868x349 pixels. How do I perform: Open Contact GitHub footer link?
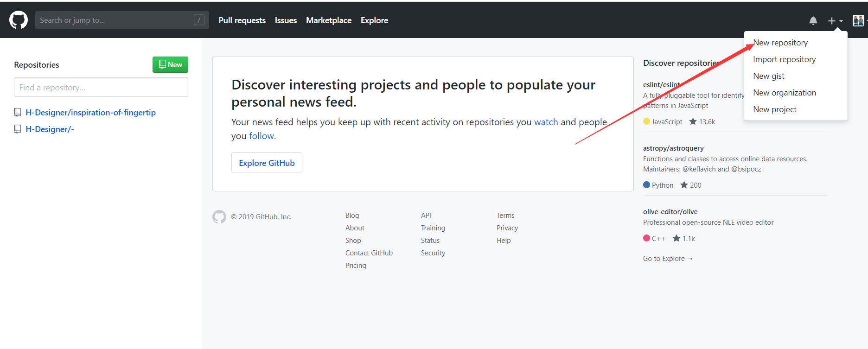tap(369, 253)
